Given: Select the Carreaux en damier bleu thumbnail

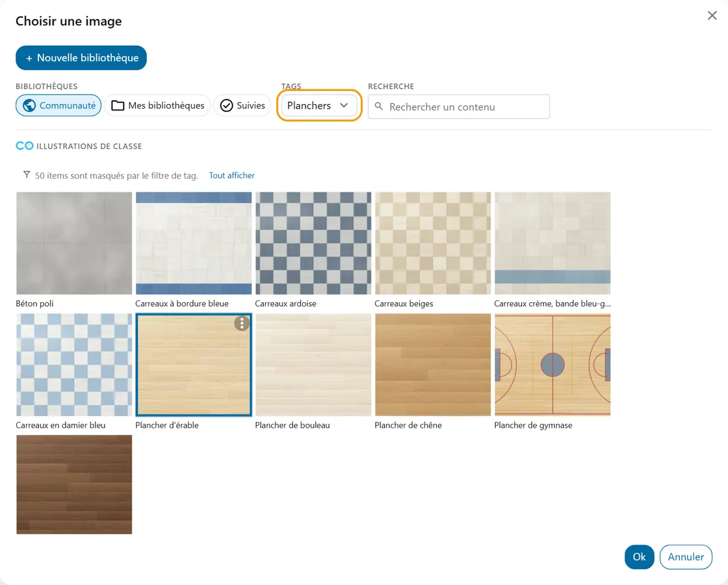Looking at the screenshot, I should (x=74, y=365).
